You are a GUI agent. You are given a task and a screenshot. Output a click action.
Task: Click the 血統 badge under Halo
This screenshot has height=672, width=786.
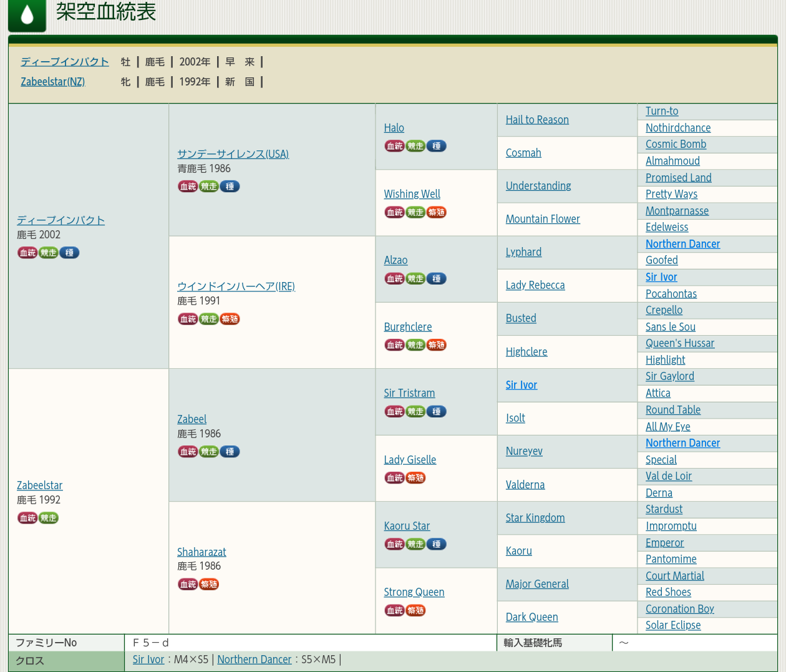tap(394, 146)
